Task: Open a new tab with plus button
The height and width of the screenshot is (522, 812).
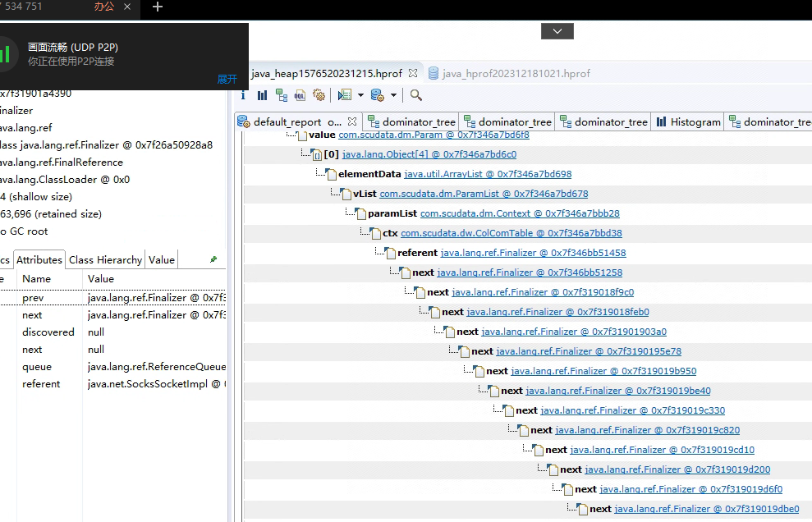Action: click(158, 7)
